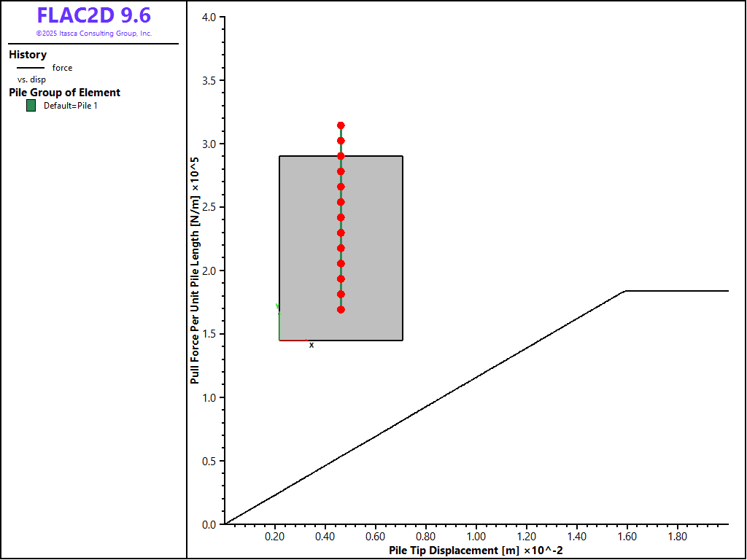Select Pile Group of Element heading
747x560 pixels.
click(64, 93)
